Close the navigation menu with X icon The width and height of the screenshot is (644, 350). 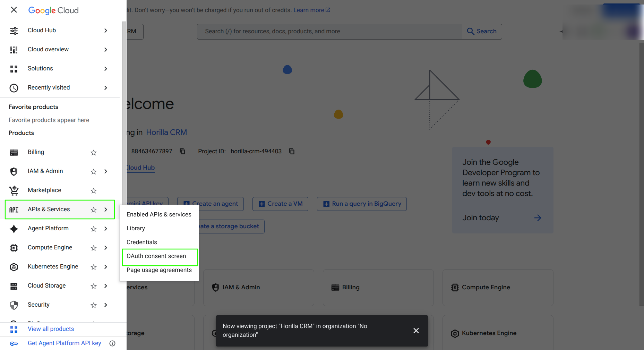pos(14,10)
